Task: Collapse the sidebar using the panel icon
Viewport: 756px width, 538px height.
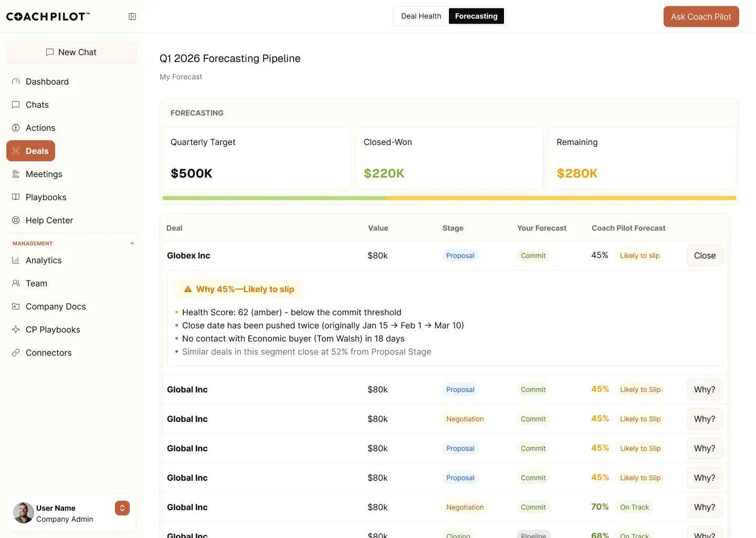Action: click(x=132, y=17)
